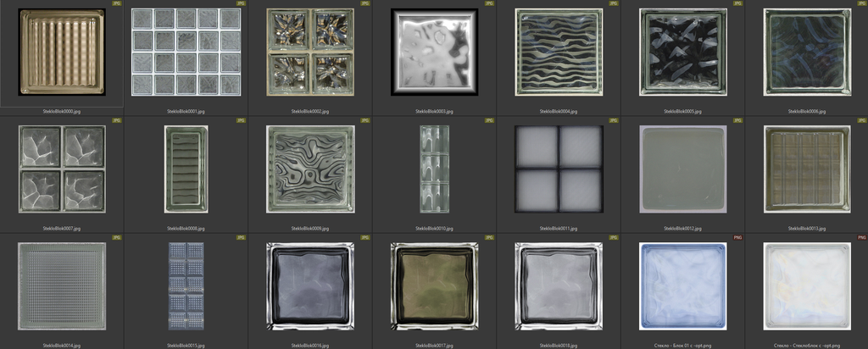Click the JPG badge on SteklоBlok0015.jpg
This screenshot has height=349, width=868.
coord(241,238)
